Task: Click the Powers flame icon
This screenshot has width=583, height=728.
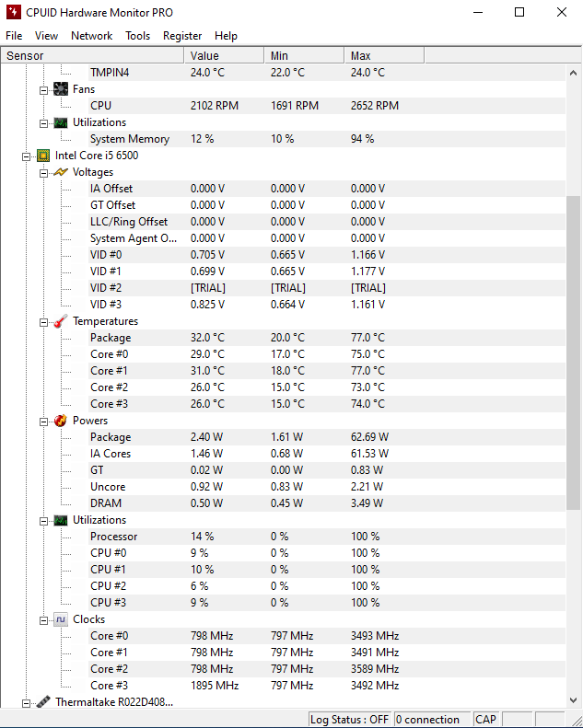Action: pyautogui.click(x=61, y=421)
